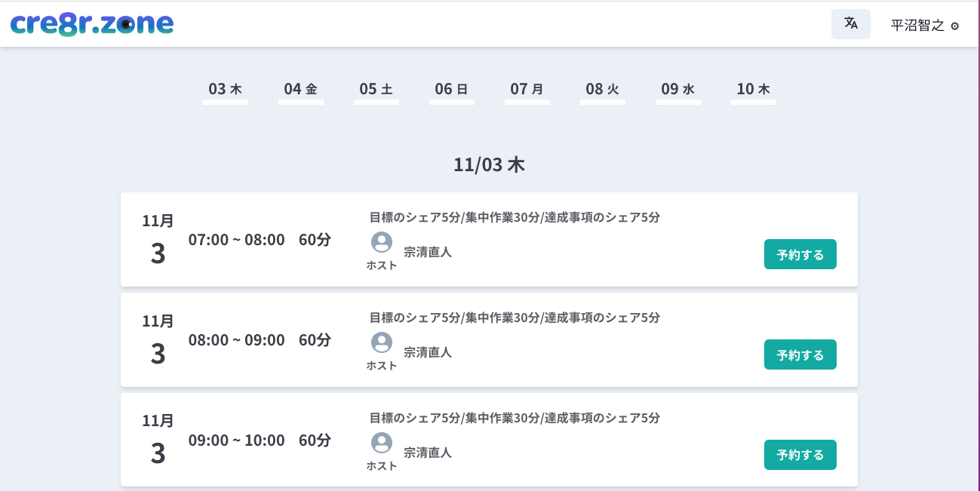Click host avatar in 07:00 session

[382, 242]
